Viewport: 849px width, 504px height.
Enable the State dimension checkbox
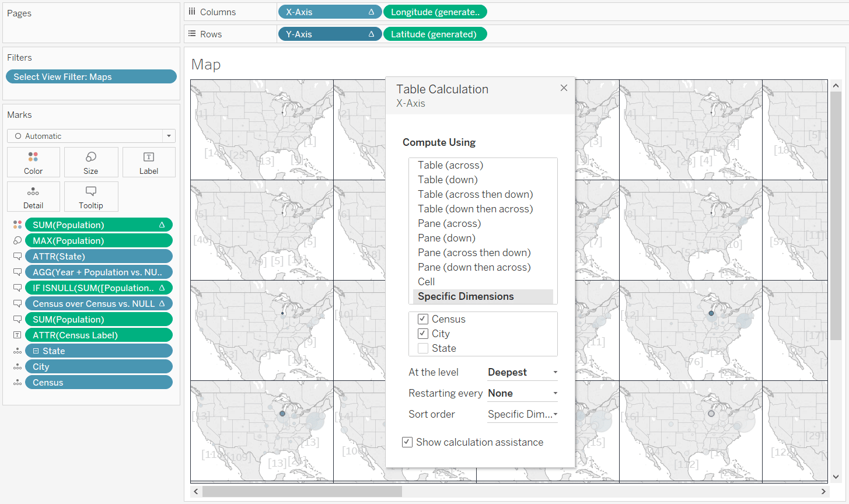coord(423,348)
